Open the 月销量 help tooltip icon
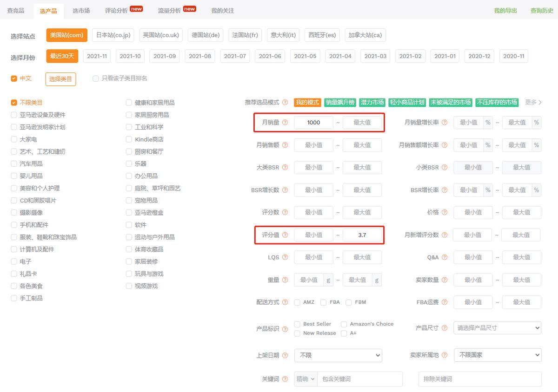 [285, 122]
